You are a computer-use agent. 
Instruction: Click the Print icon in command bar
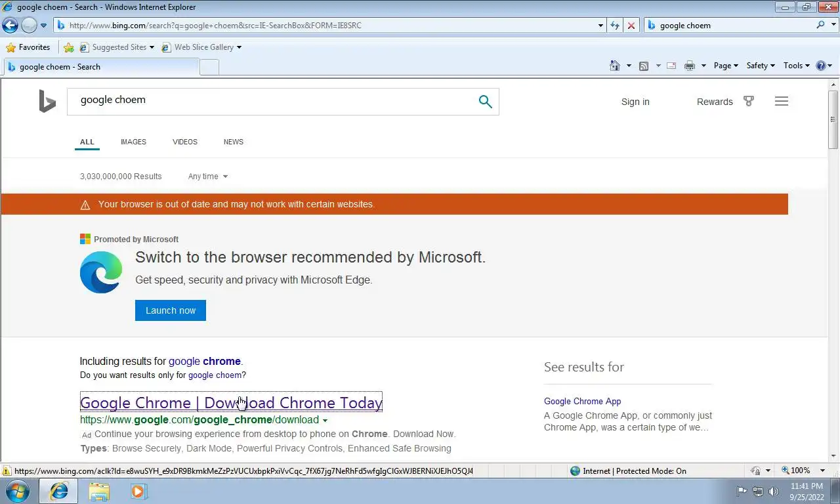coord(689,66)
